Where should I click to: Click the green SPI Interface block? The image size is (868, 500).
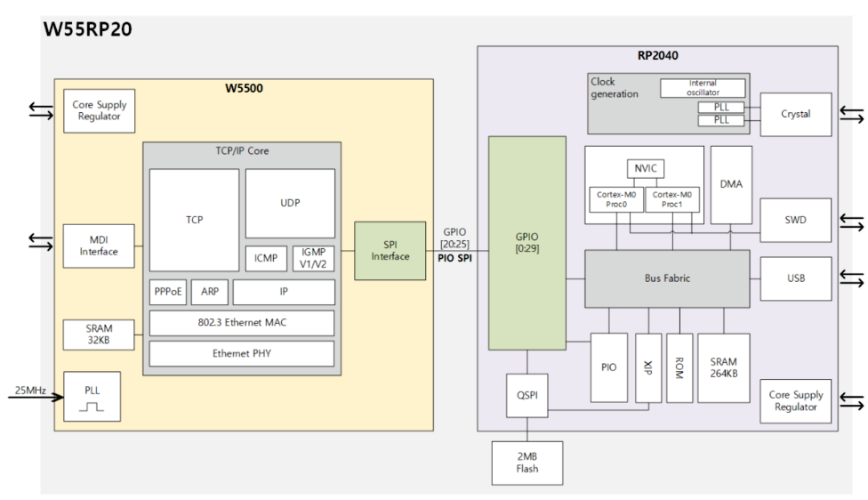pos(390,251)
